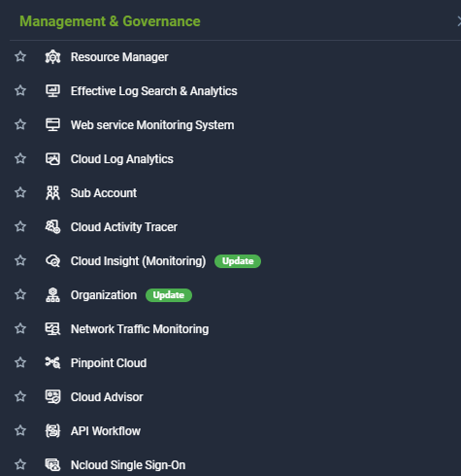The width and height of the screenshot is (461, 476).
Task: Favorite Network Traffic Monitoring with its star
Action: pos(20,328)
